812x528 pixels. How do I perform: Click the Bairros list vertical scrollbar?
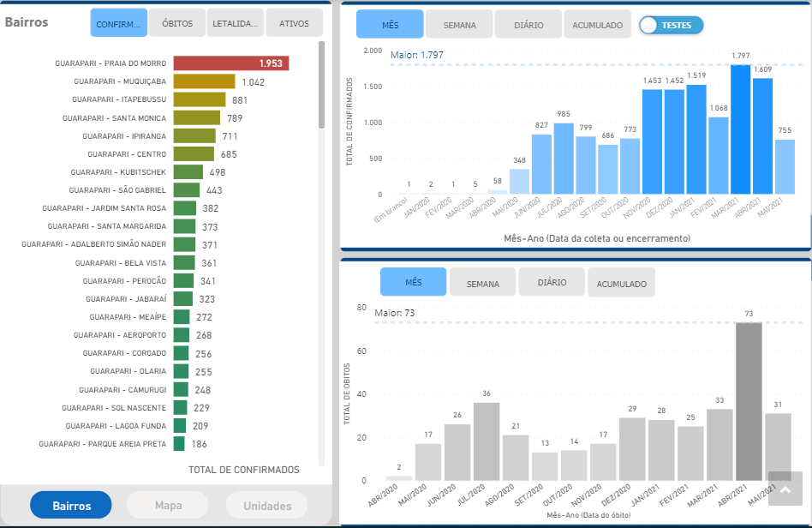(322, 86)
